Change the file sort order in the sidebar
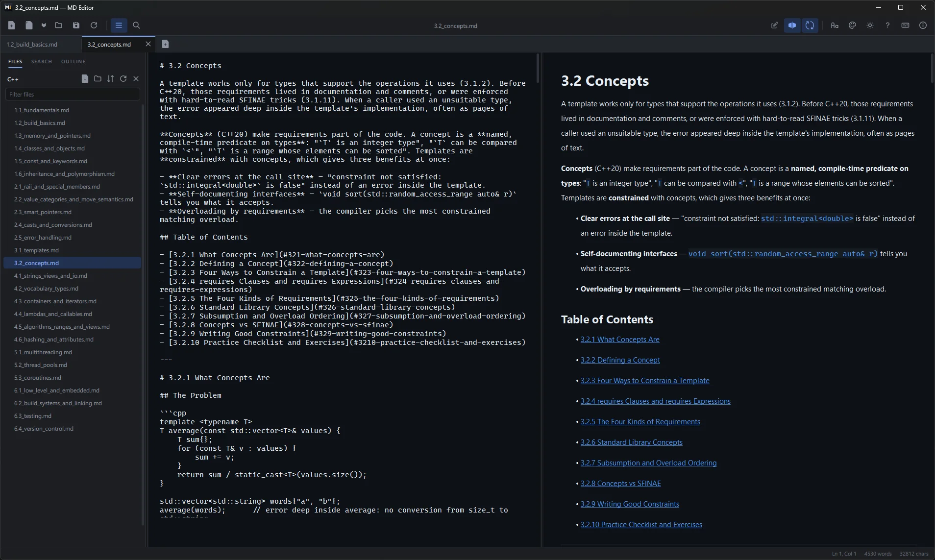The width and height of the screenshot is (935, 560). [x=110, y=79]
